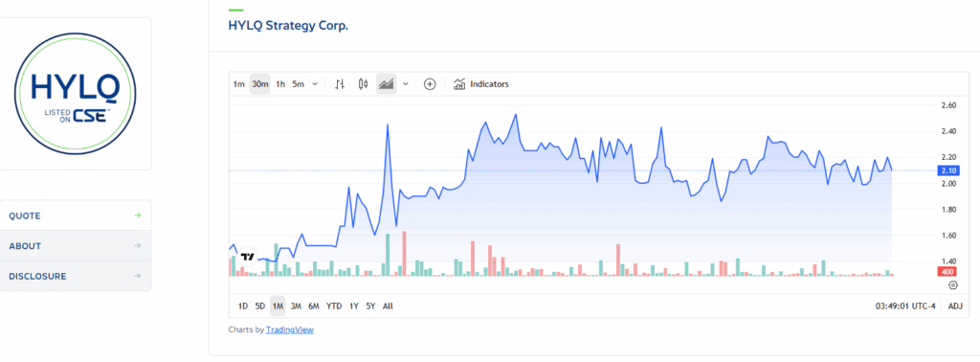Screen dimensions: 980x362
Task: Open chart settings gear icon
Action: tap(953, 285)
